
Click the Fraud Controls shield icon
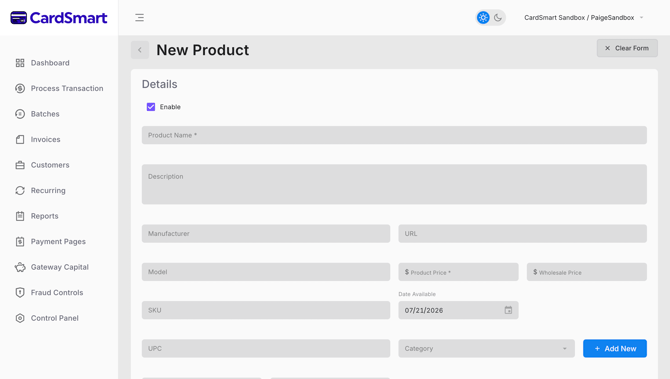click(20, 293)
